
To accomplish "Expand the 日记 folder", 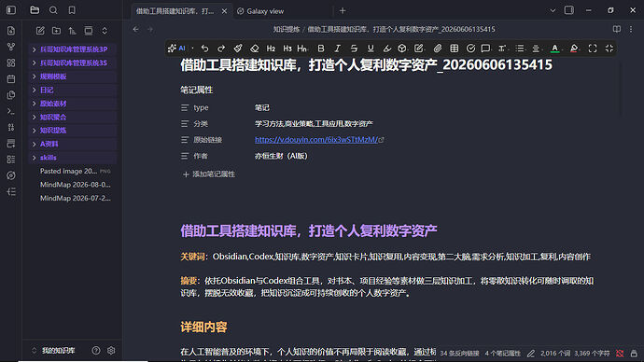I will pyautogui.click(x=73, y=90).
